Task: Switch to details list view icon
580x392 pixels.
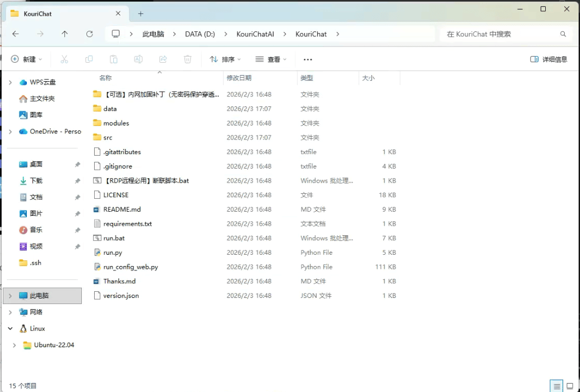Action: (556, 386)
